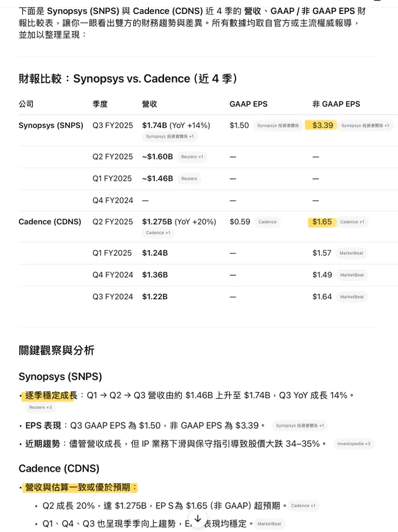Open the Investopedia +3 source chip
This screenshot has height=532, width=398.
pyautogui.click(x=353, y=444)
